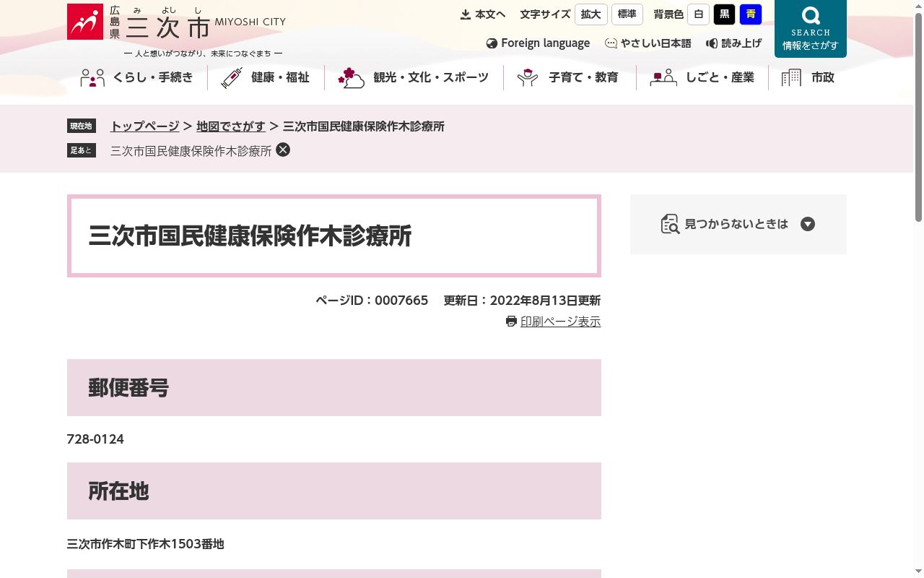
Task: Click the speech bubble icon for やさしい日本語
Action: coord(611,43)
